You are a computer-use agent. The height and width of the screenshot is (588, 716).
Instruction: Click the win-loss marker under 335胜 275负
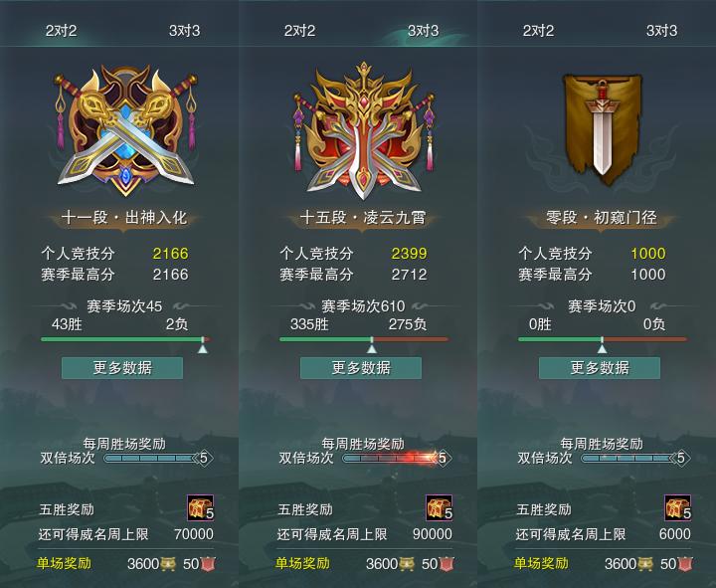click(372, 346)
